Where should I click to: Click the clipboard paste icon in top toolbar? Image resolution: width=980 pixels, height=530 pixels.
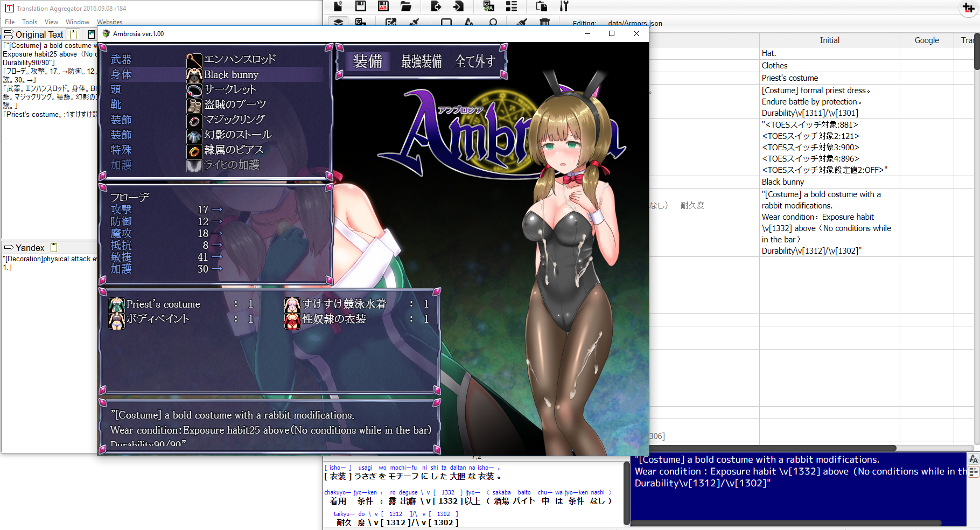[542, 6]
